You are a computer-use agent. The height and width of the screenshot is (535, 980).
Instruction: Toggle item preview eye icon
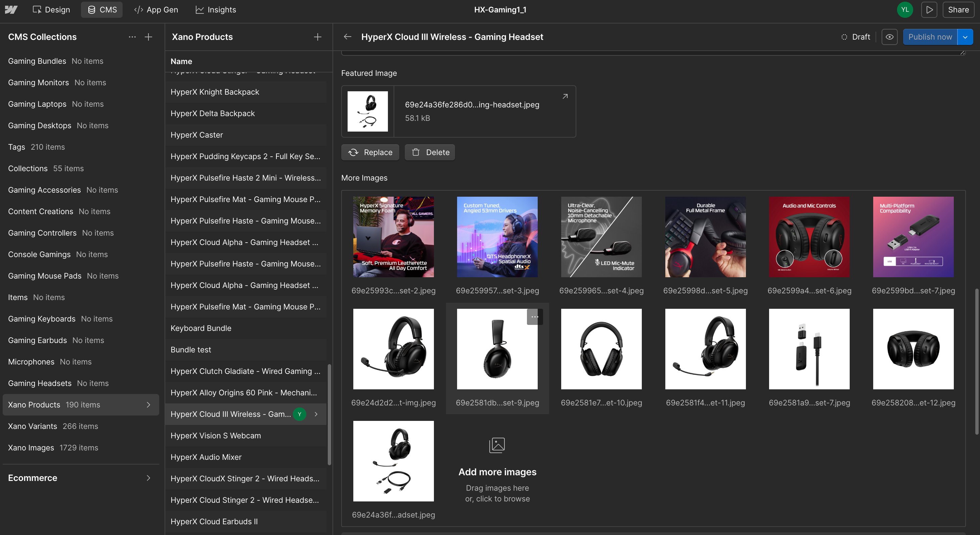coord(889,37)
